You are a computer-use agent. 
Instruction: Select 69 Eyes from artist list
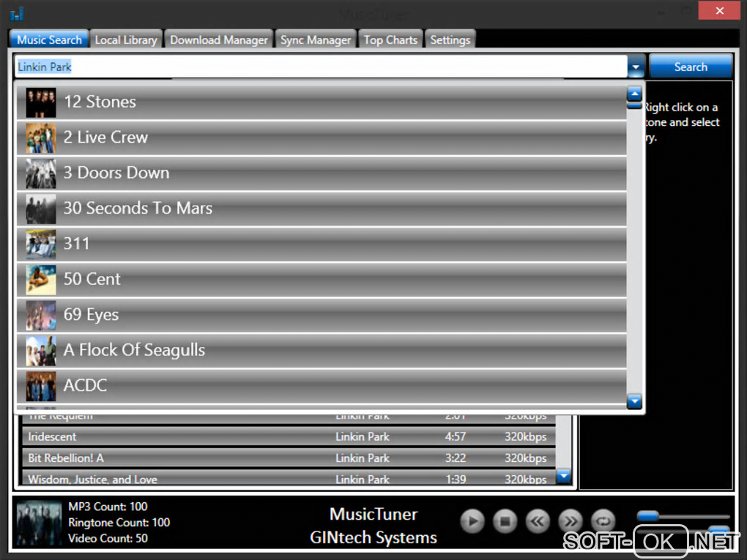coord(322,315)
